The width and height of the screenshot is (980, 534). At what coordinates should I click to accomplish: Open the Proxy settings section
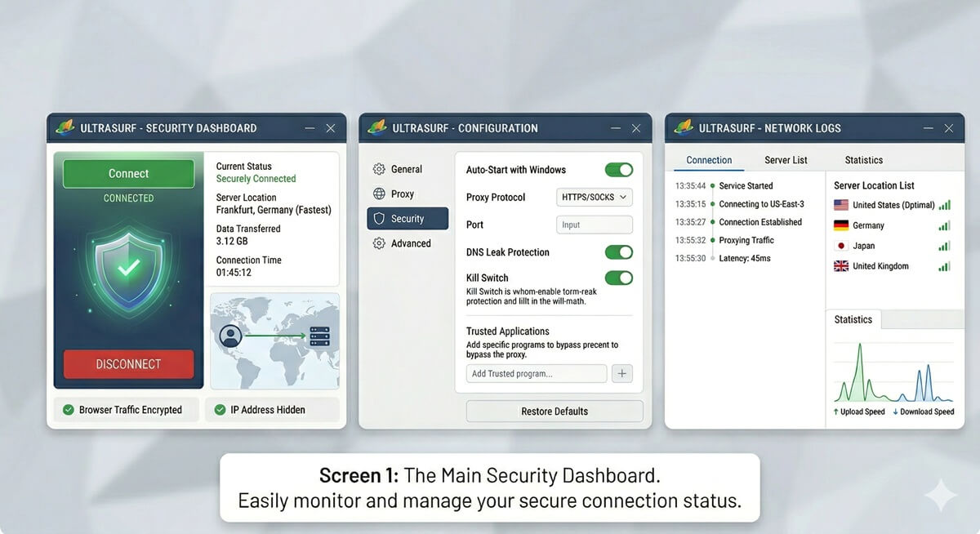pyautogui.click(x=408, y=194)
